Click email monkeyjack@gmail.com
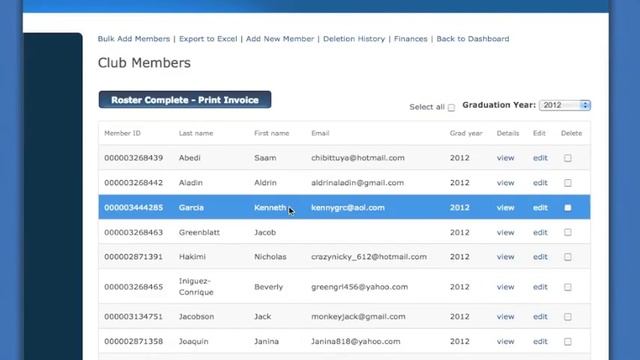The height and width of the screenshot is (360, 640). coord(358,317)
